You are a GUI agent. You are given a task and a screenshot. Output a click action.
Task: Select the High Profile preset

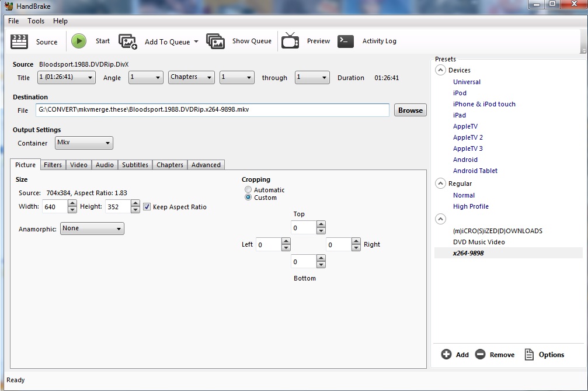471,206
